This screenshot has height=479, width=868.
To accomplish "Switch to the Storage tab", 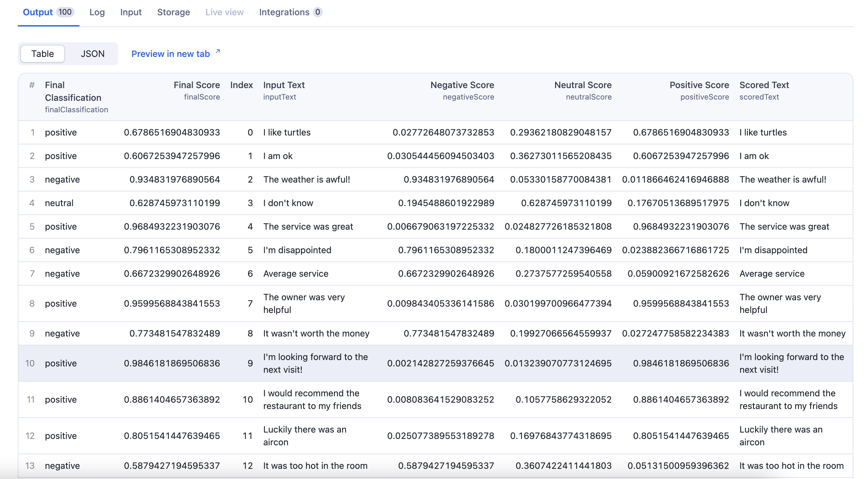I will pos(174,12).
